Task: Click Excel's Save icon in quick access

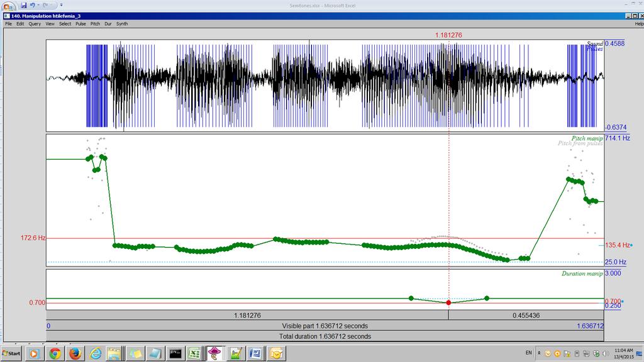Action: 23,5
